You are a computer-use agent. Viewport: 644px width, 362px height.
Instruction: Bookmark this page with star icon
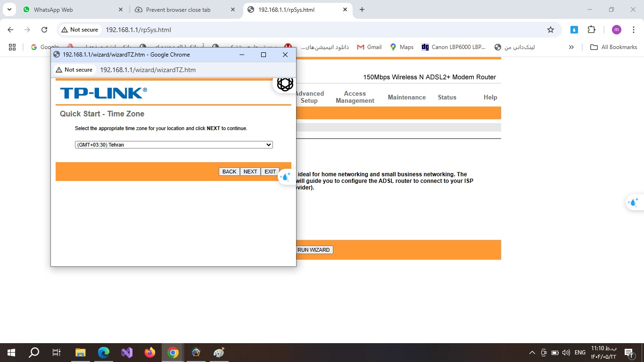coord(550,30)
